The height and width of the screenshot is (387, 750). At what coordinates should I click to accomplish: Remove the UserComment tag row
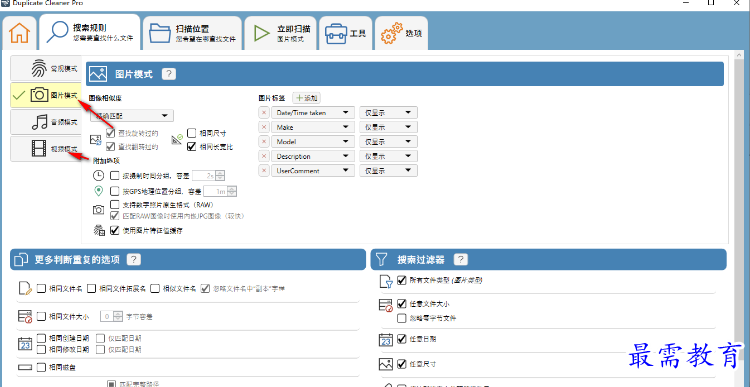tap(264, 170)
